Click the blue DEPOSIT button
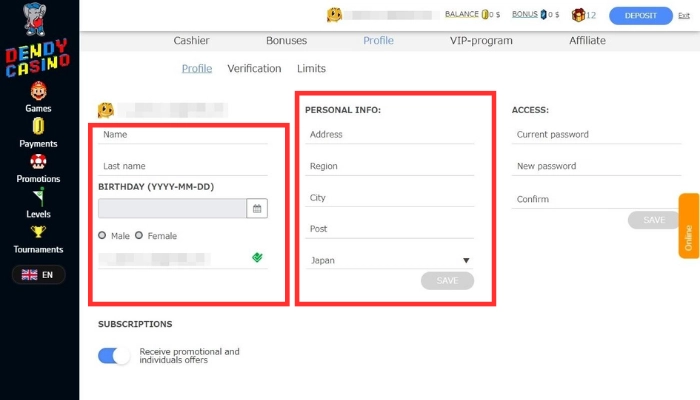Screen dimensions: 700x400 click(x=641, y=15)
